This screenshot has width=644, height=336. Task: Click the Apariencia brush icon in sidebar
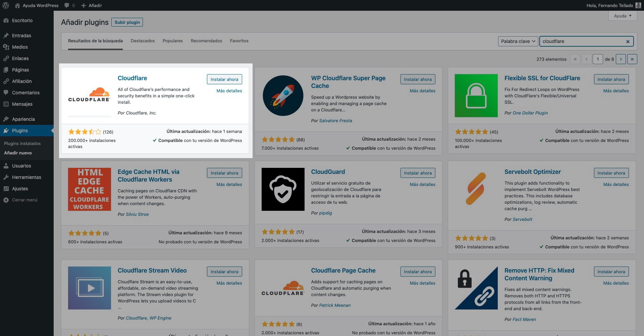pyautogui.click(x=6, y=119)
